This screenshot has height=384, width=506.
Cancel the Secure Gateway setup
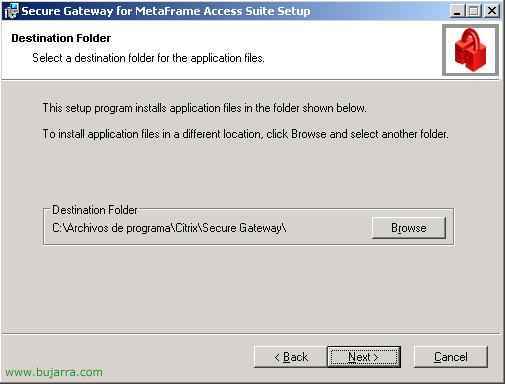pos(451,357)
